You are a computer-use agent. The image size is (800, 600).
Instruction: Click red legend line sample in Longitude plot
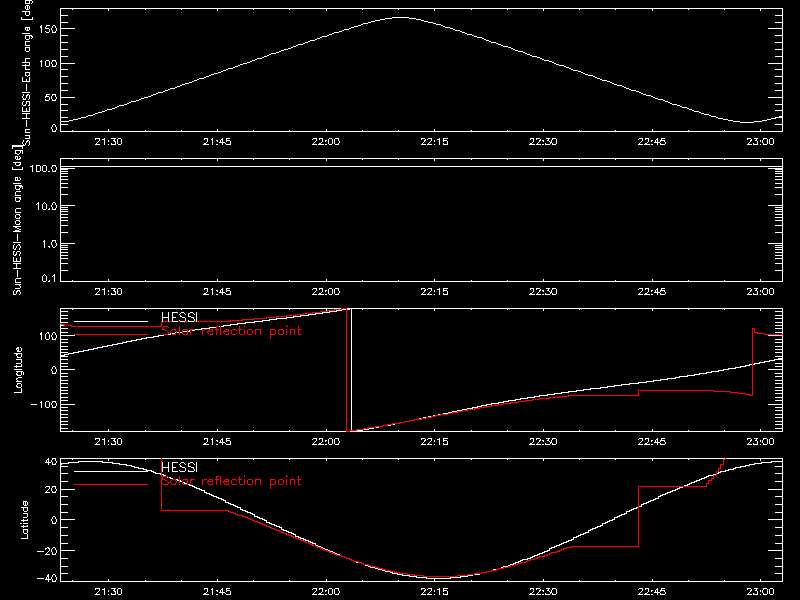111,335
